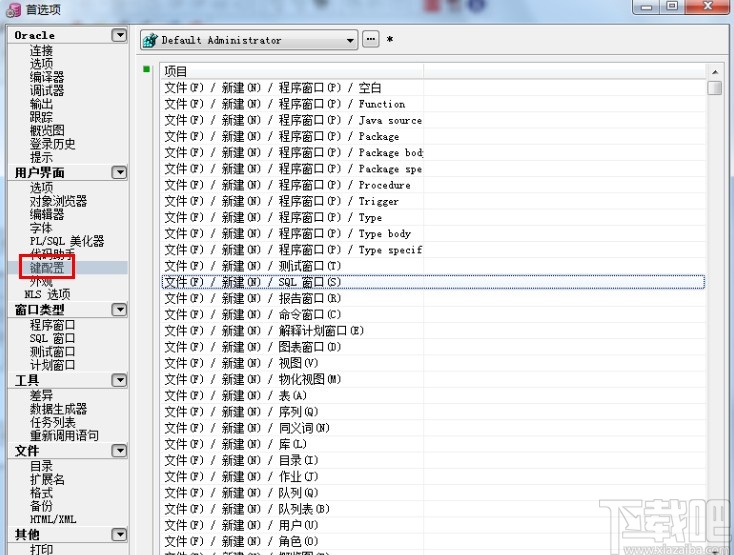This screenshot has width=734, height=555.
Task: Select 打印 under 其他
Action: pyautogui.click(x=41, y=549)
